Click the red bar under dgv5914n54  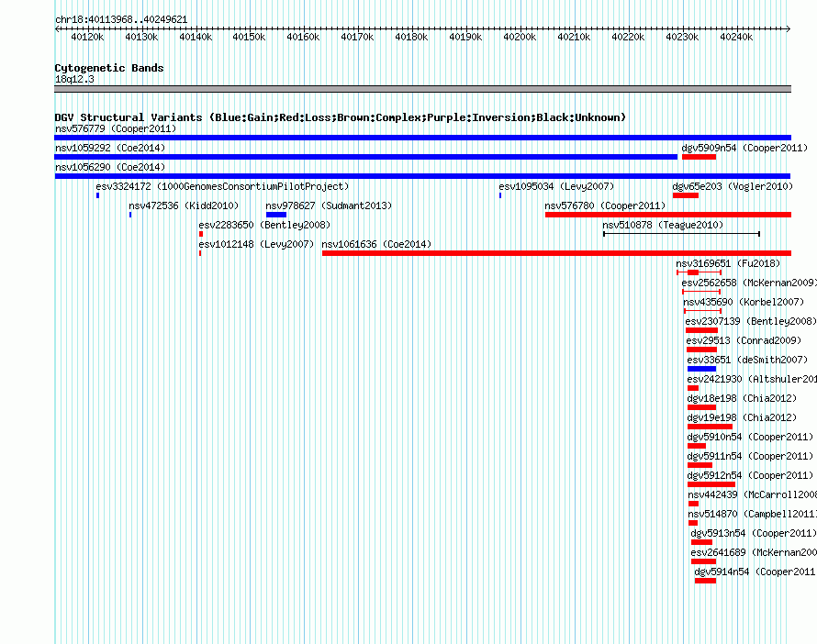[705, 581]
